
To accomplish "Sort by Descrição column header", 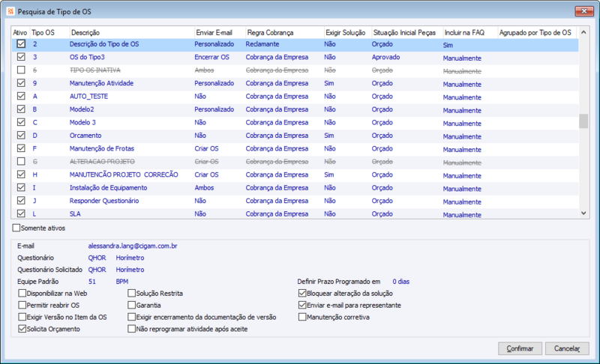I will pos(85,32).
